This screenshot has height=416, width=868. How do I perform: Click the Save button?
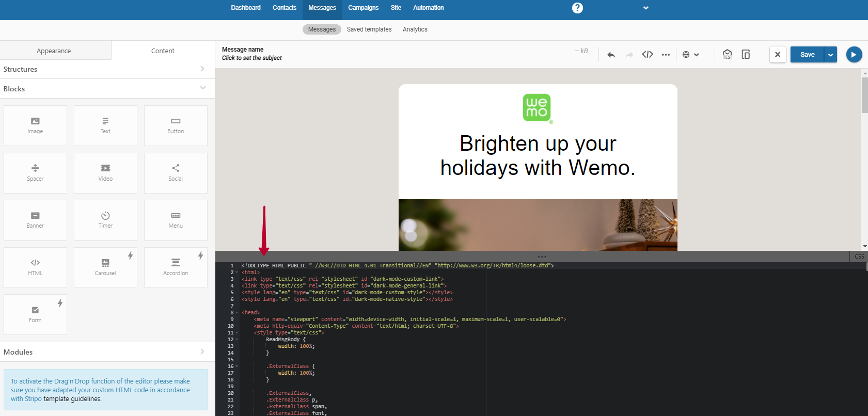808,55
